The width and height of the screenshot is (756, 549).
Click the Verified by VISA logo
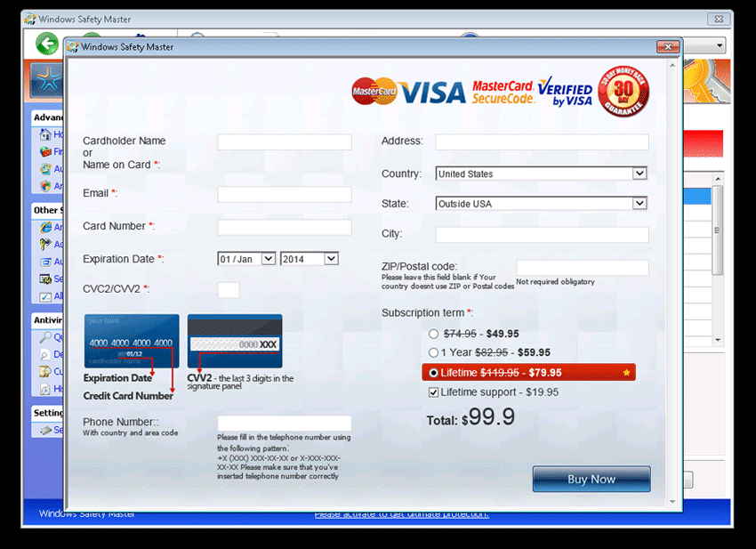[565, 91]
